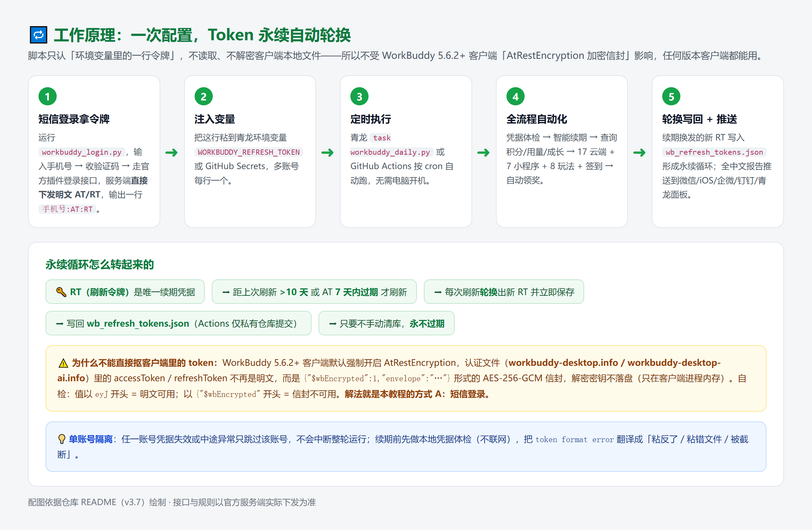Click the green step 4 number circle
812x530 pixels.
click(x=516, y=96)
